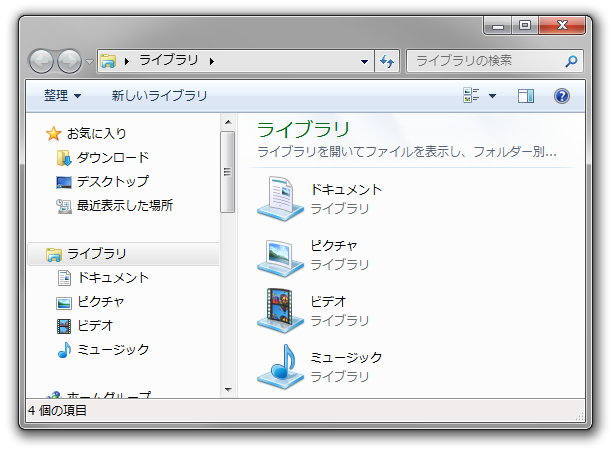
Task: Click the green ライブラリ heading
Action: pos(303,129)
